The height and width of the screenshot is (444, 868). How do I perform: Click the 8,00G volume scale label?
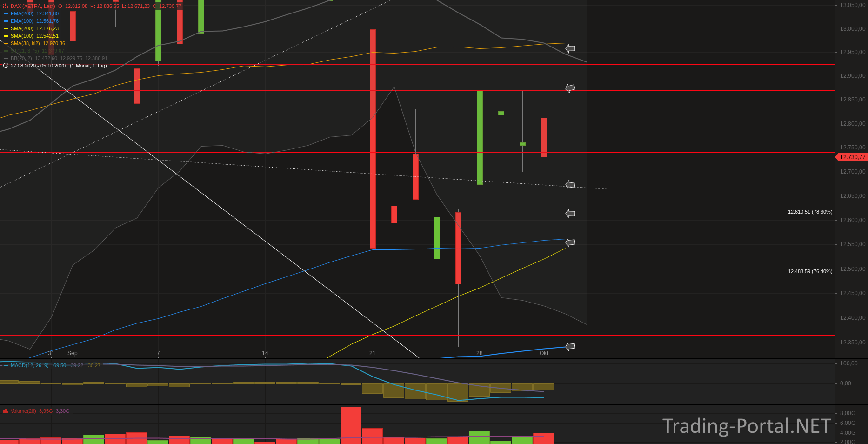coord(848,413)
